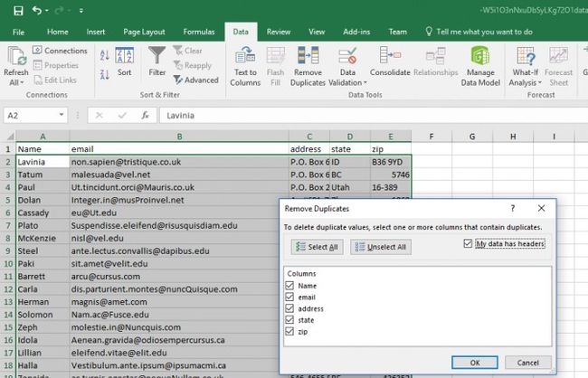588x378 pixels.
Task: Click the Remove Duplicates ribbon button
Action: click(x=308, y=66)
